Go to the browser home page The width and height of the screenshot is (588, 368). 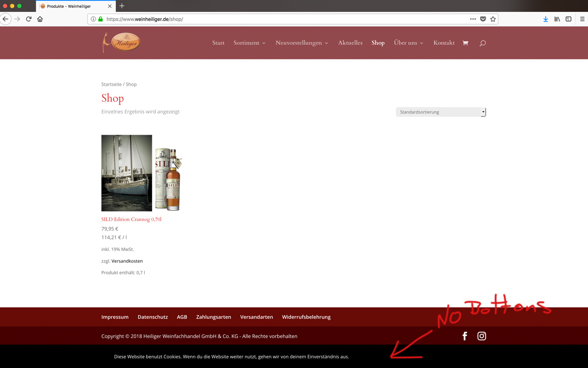coord(40,19)
